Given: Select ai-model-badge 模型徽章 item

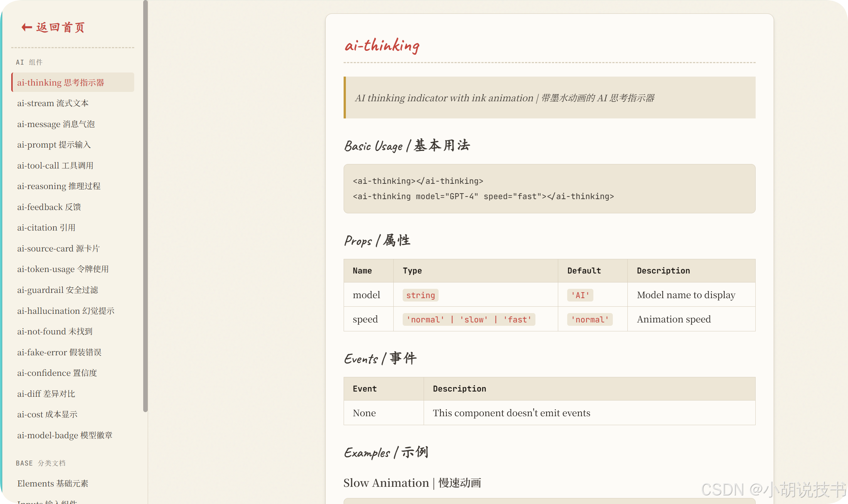Looking at the screenshot, I should coord(65,435).
